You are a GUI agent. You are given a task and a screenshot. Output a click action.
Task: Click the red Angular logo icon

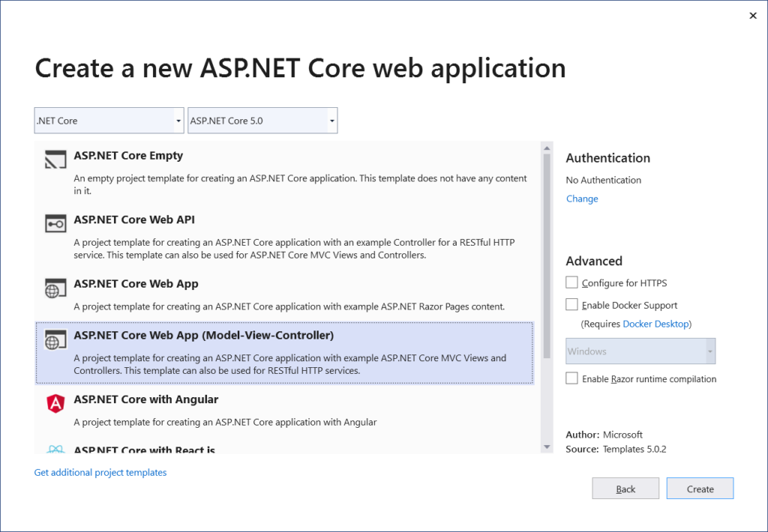click(55, 404)
